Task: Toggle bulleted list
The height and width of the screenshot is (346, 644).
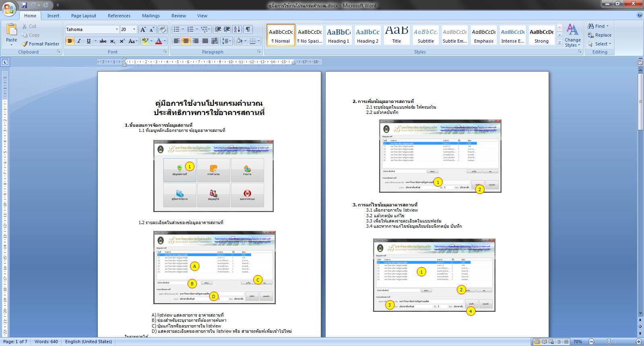Action: point(176,29)
